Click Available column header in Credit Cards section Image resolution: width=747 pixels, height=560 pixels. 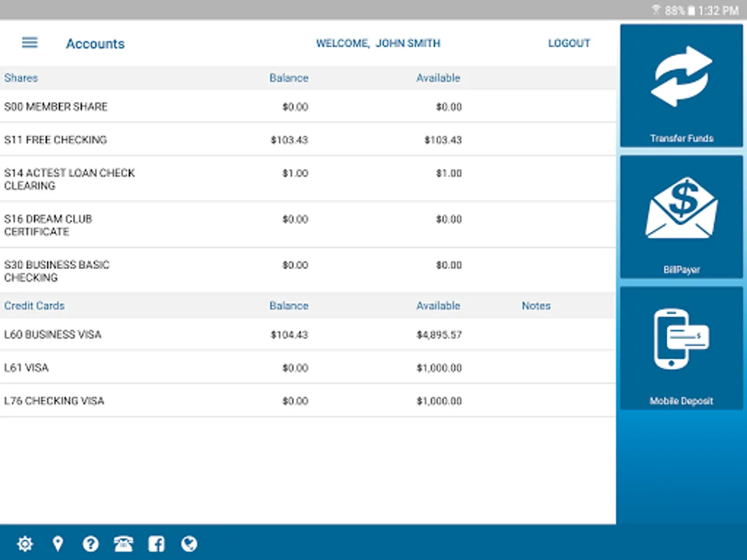click(x=438, y=306)
